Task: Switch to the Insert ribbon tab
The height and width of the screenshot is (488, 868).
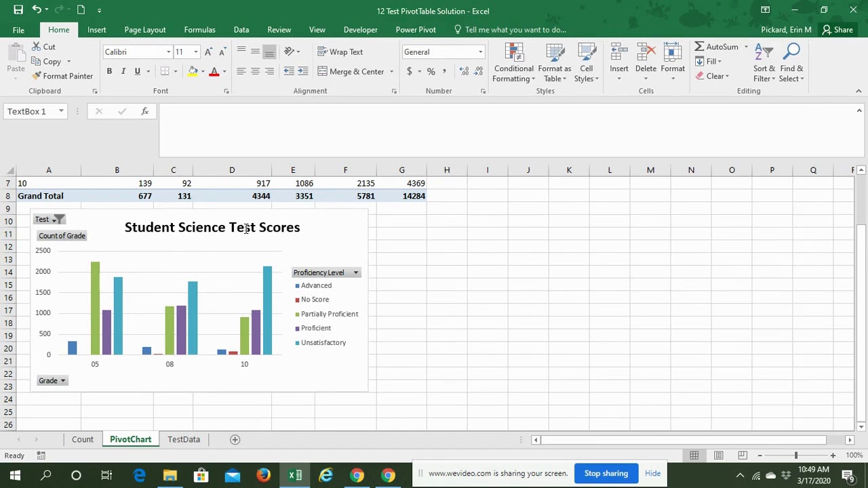Action: (96, 30)
